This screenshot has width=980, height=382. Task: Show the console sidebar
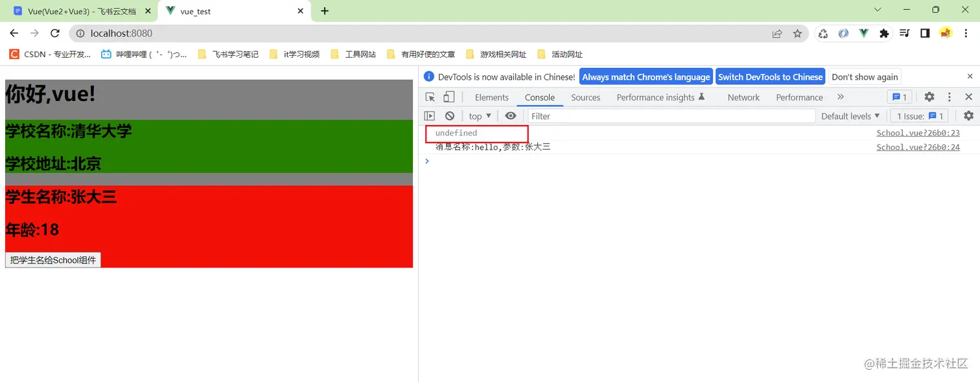click(429, 116)
